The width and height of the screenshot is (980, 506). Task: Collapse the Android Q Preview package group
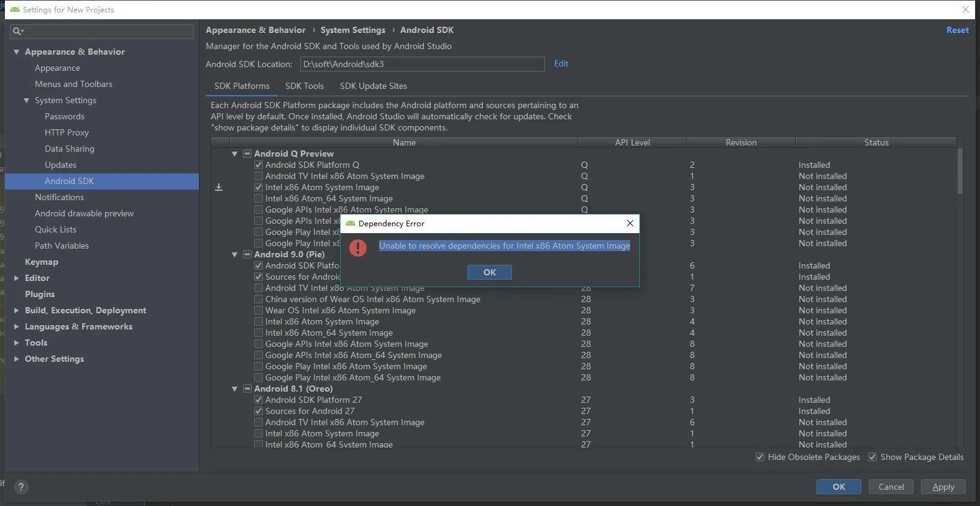pos(235,154)
